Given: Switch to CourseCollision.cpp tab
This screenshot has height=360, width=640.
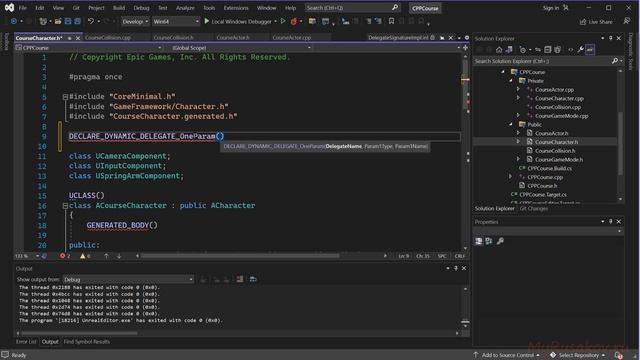Looking at the screenshot, I should click(108, 38).
